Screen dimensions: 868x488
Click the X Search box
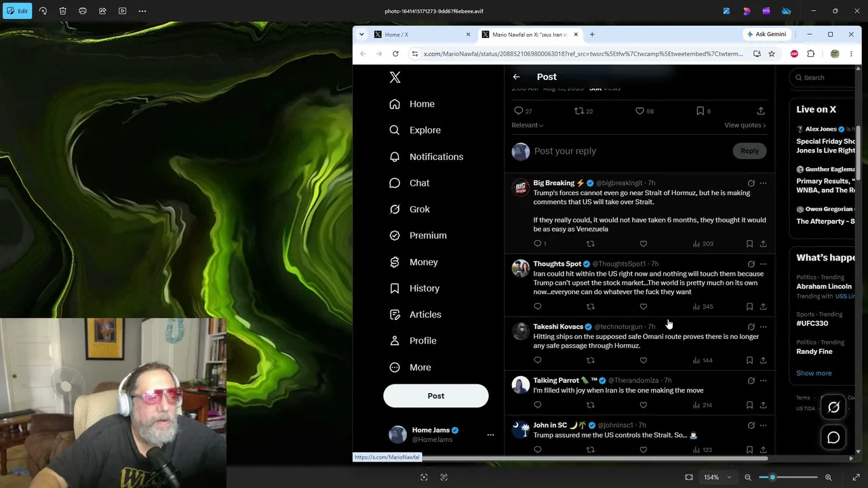(823, 78)
